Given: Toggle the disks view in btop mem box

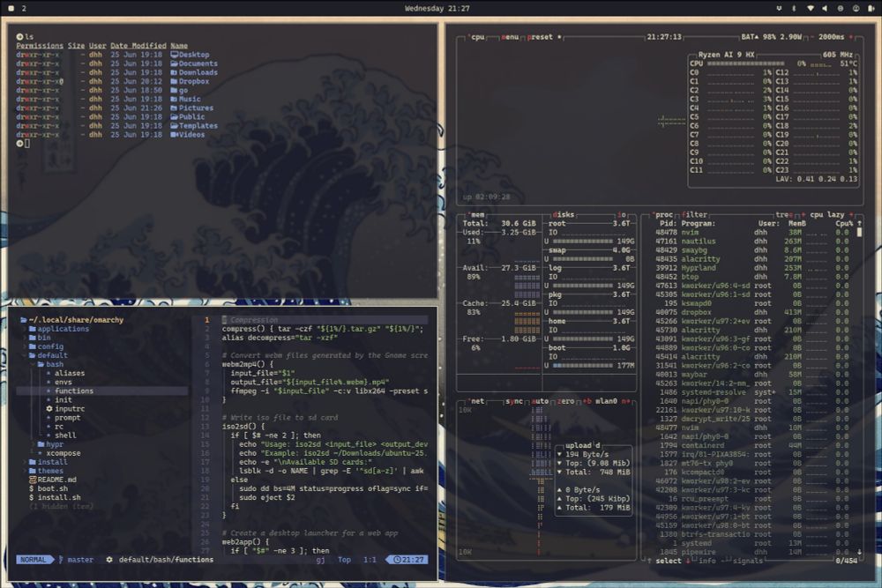Looking at the screenshot, I should pyautogui.click(x=564, y=215).
